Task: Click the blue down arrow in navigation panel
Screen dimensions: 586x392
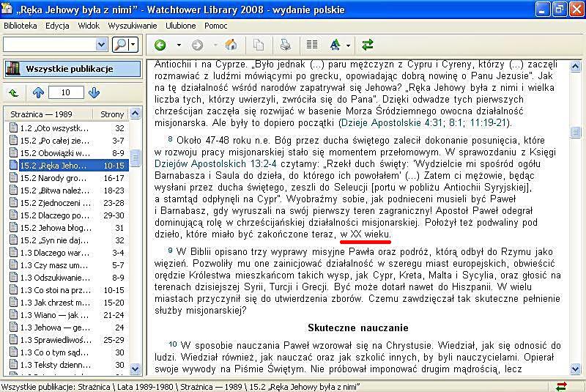Action: click(94, 93)
